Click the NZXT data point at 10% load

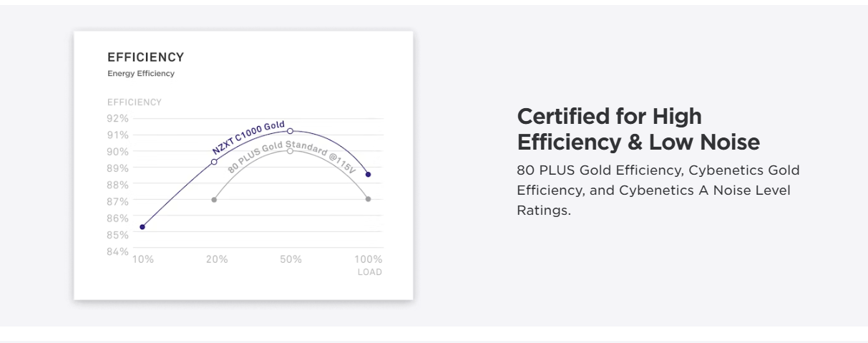142,227
